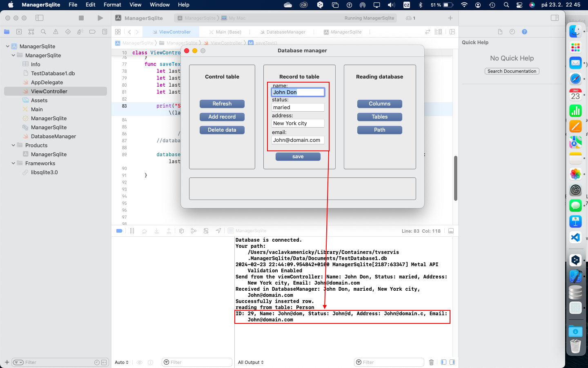
Task: Open the Project navigator folder icon
Action: pos(7,32)
